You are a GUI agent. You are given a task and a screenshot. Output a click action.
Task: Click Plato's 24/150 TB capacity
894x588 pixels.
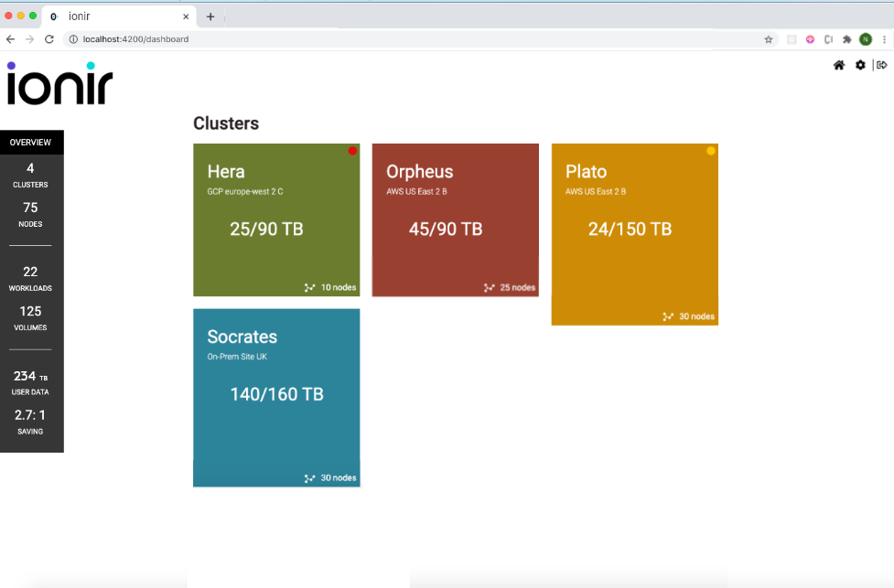pyautogui.click(x=630, y=229)
